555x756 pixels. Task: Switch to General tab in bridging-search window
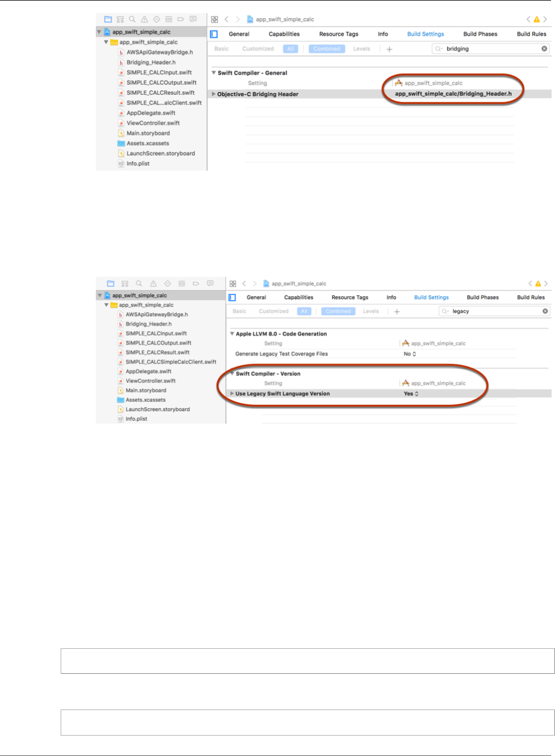click(239, 34)
